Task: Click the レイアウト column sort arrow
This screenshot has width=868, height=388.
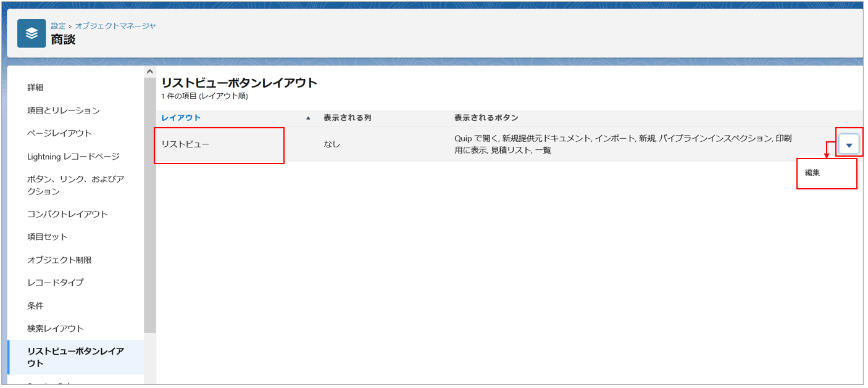Action: (x=308, y=118)
